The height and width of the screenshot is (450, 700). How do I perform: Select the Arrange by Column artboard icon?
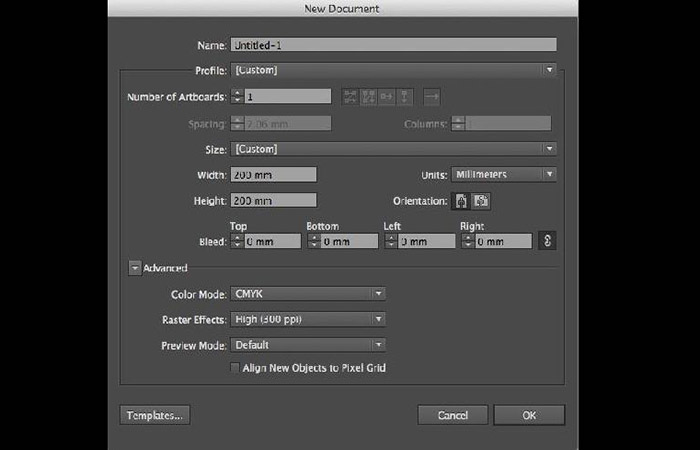point(405,97)
